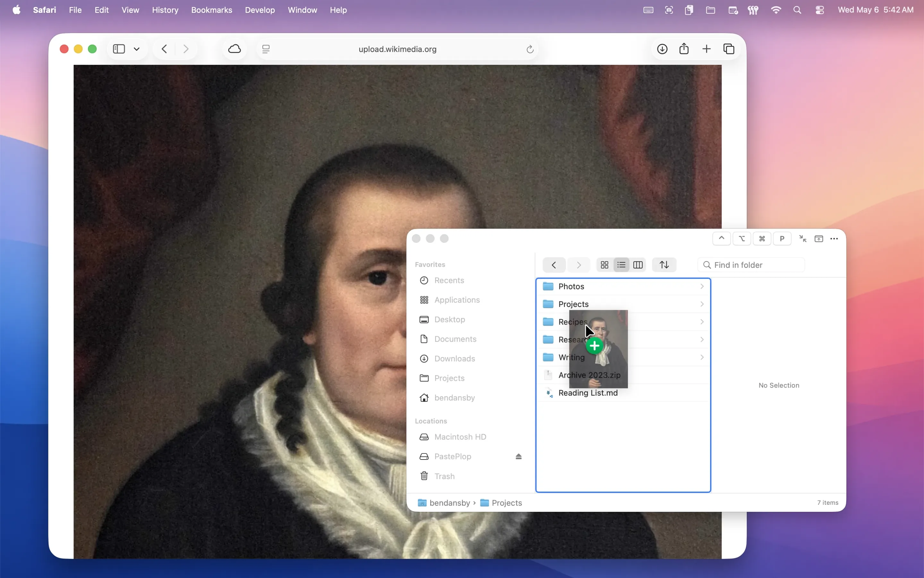Click the iCloud tabs cloud icon

(235, 49)
